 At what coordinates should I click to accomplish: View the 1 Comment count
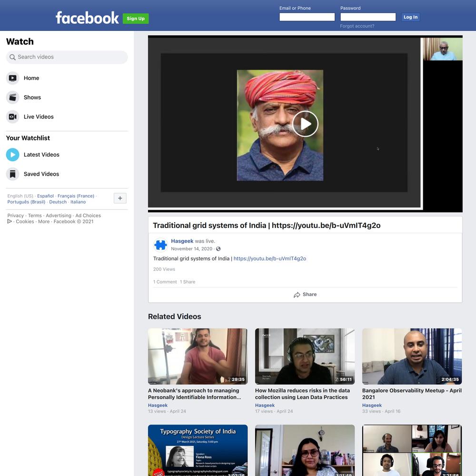coord(165,282)
